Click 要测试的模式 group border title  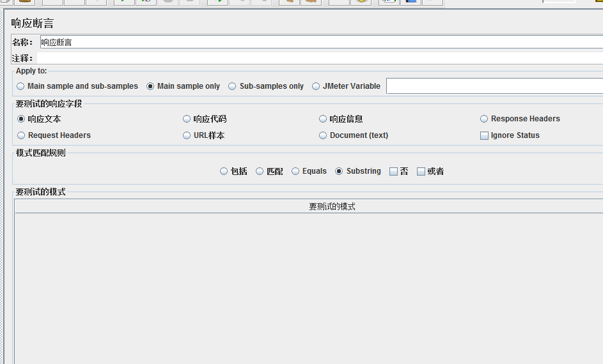pyautogui.click(x=41, y=192)
